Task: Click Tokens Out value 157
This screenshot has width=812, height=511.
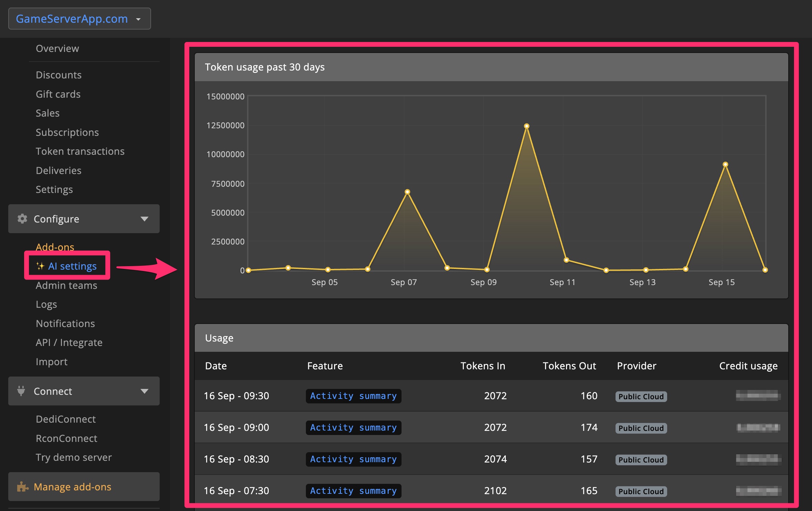Action: [x=589, y=459]
